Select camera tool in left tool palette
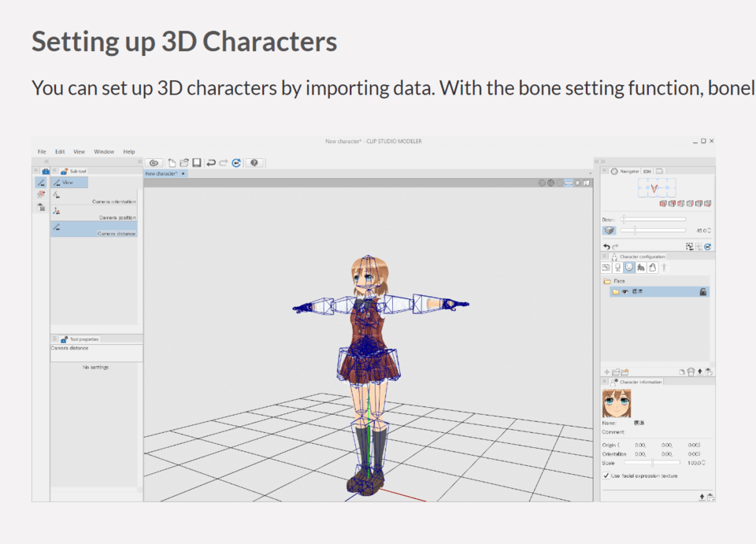The image size is (756, 544). [41, 183]
